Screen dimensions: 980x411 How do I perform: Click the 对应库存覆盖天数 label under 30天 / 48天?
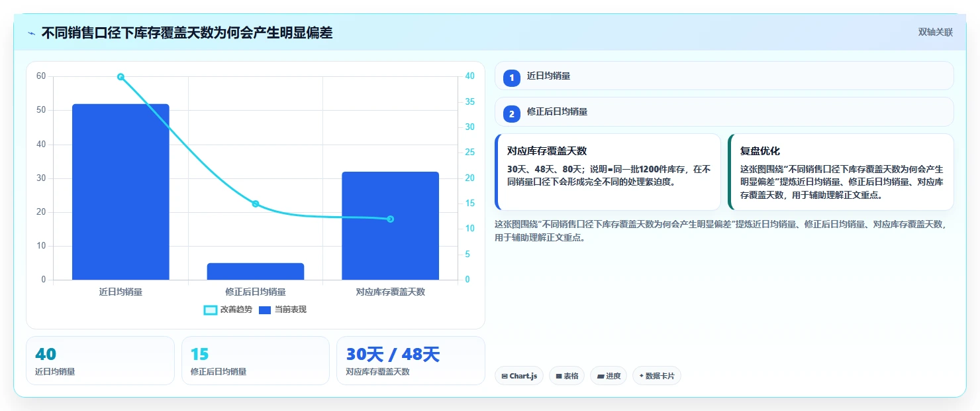(377, 372)
